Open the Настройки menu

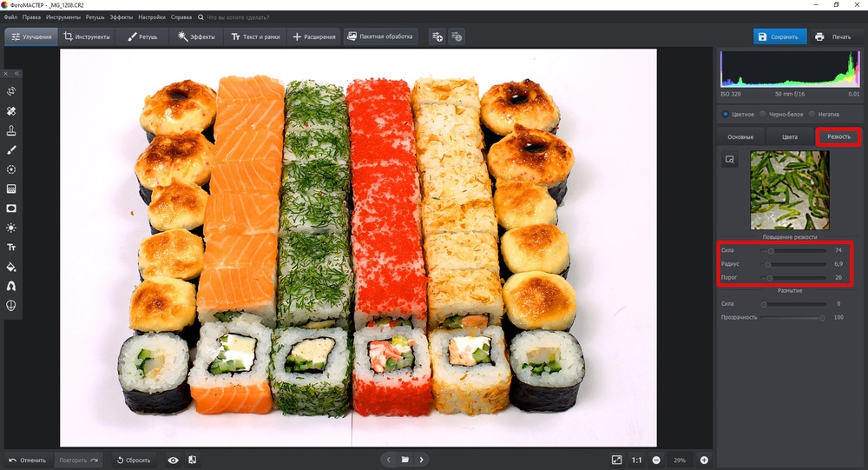(152, 17)
